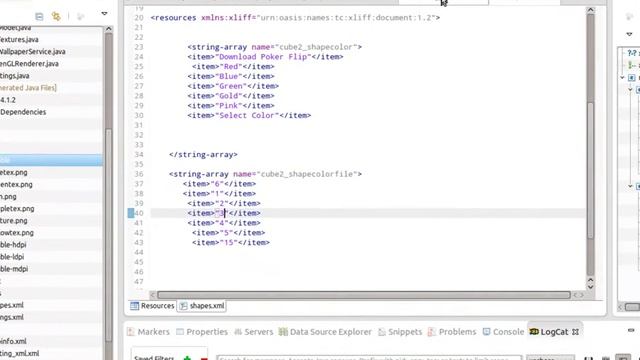
Task: Open the Data Source Explorer tab
Action: pos(325,332)
